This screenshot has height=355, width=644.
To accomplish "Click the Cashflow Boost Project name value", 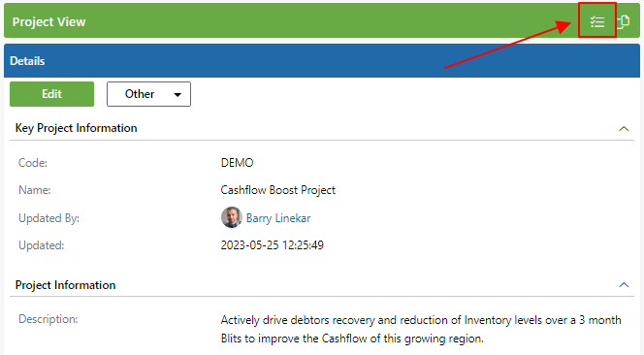I will pos(278,190).
